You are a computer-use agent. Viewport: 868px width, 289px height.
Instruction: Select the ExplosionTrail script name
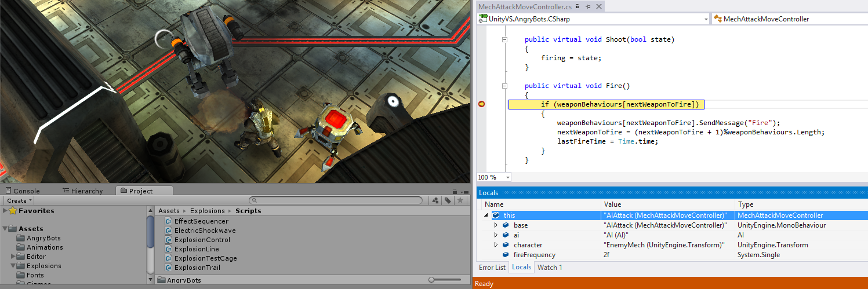click(x=197, y=268)
